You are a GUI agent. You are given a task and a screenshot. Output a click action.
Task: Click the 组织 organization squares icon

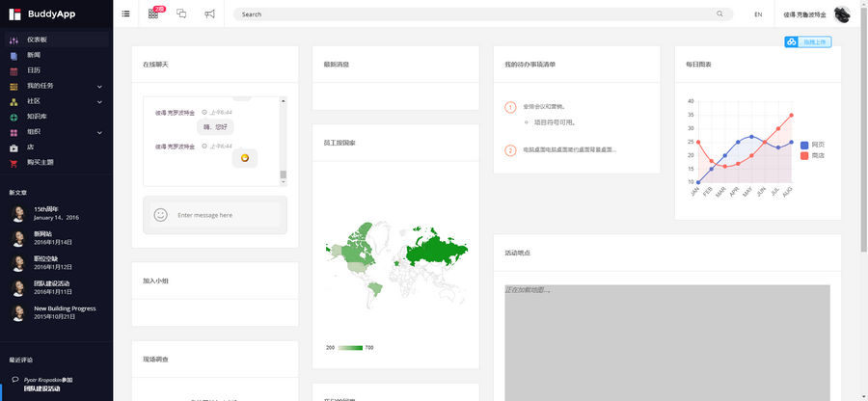point(14,133)
